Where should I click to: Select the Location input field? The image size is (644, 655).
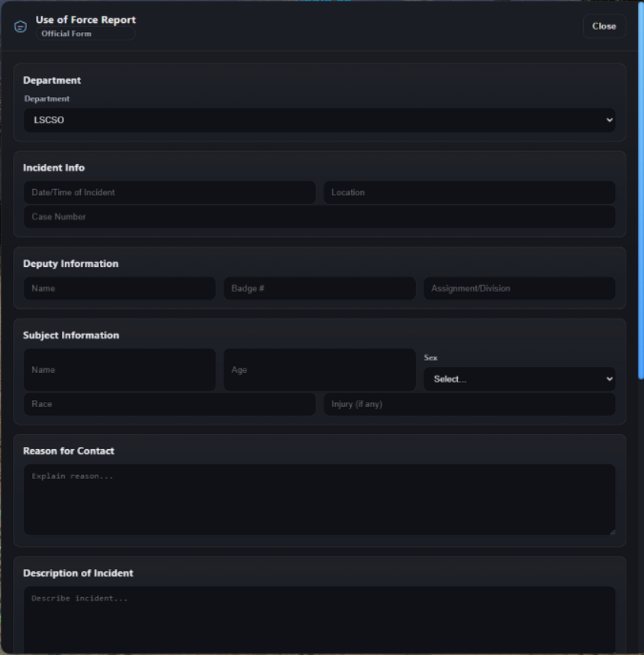pos(469,192)
